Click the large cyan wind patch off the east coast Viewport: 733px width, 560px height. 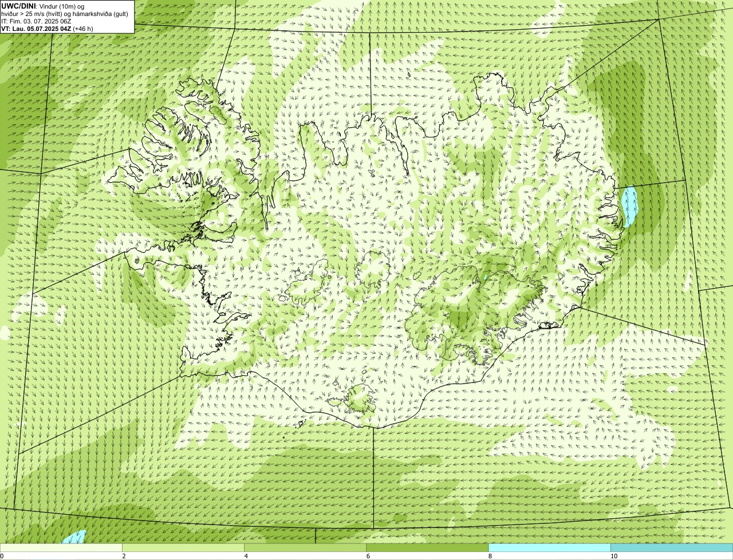(629, 206)
